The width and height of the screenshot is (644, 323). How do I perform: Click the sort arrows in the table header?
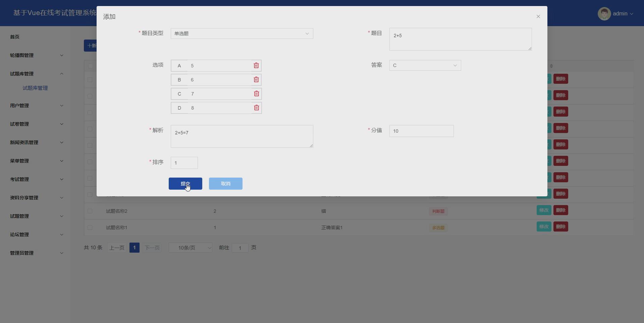pos(551,66)
